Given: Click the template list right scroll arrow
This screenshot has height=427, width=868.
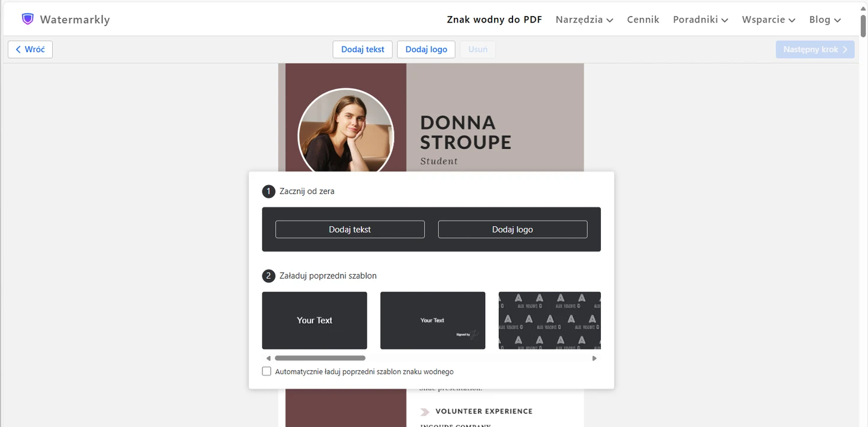Looking at the screenshot, I should (594, 358).
